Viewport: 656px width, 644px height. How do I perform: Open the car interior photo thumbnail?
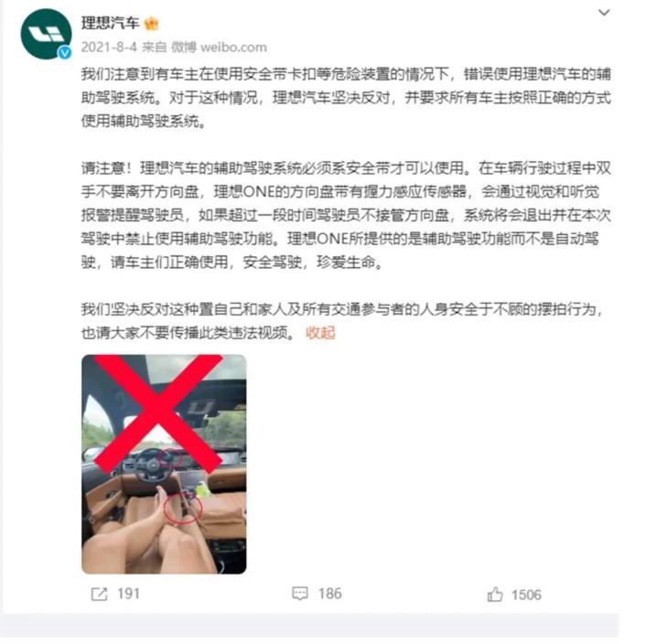[x=164, y=464]
